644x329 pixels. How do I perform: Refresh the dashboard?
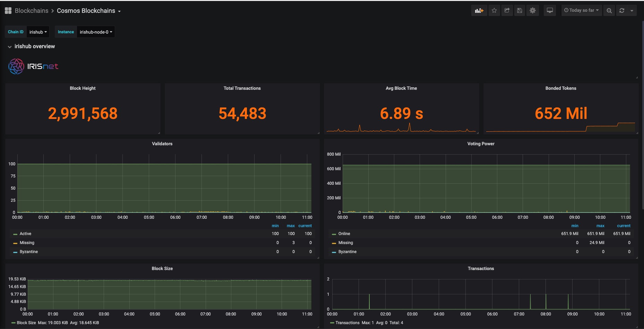pos(622,11)
